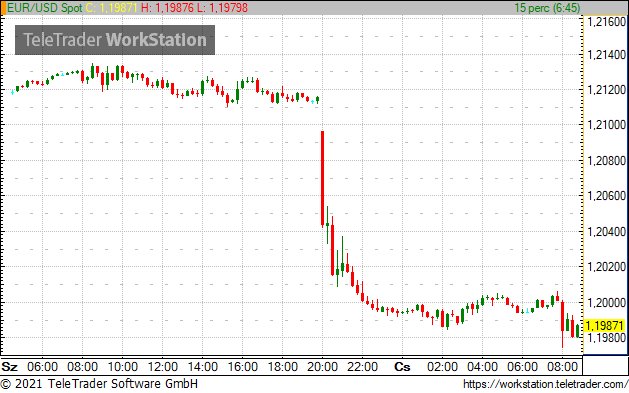Click the 2021 TeleTrader Software GmbH copyright
Viewport: 629px width, 393px height.
pos(99,383)
